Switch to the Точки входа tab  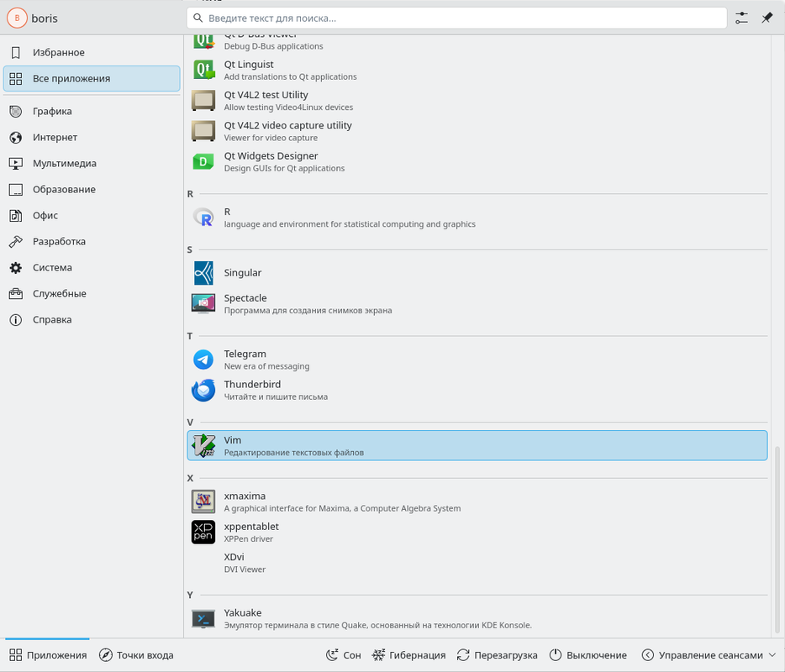pos(136,655)
